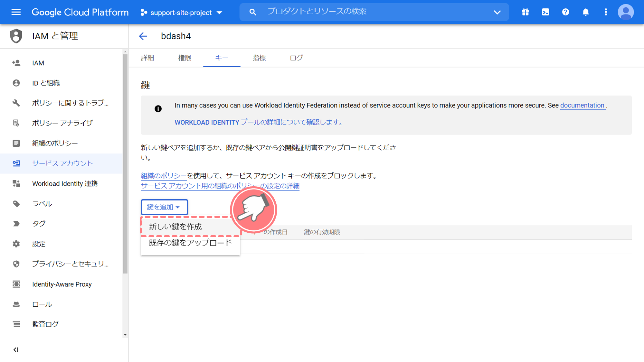Viewport: 644px width, 362px height.
Task: Click the info circle icon in the banner
Action: click(158, 109)
